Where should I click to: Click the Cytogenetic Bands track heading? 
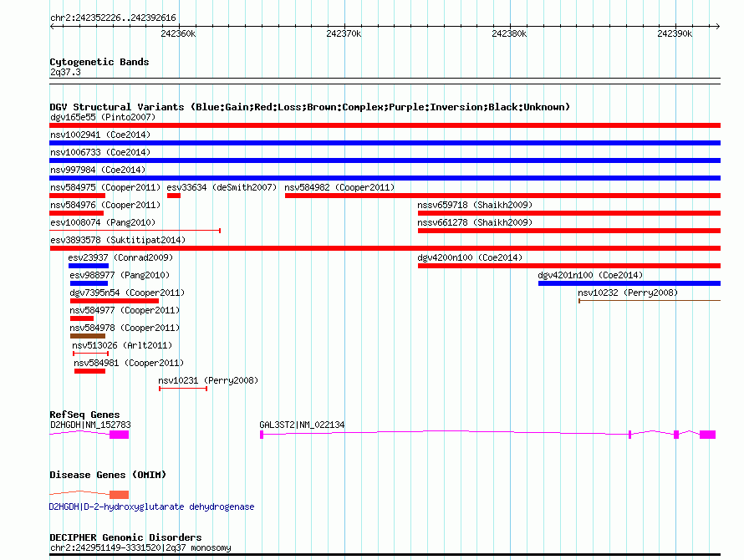click(x=99, y=62)
